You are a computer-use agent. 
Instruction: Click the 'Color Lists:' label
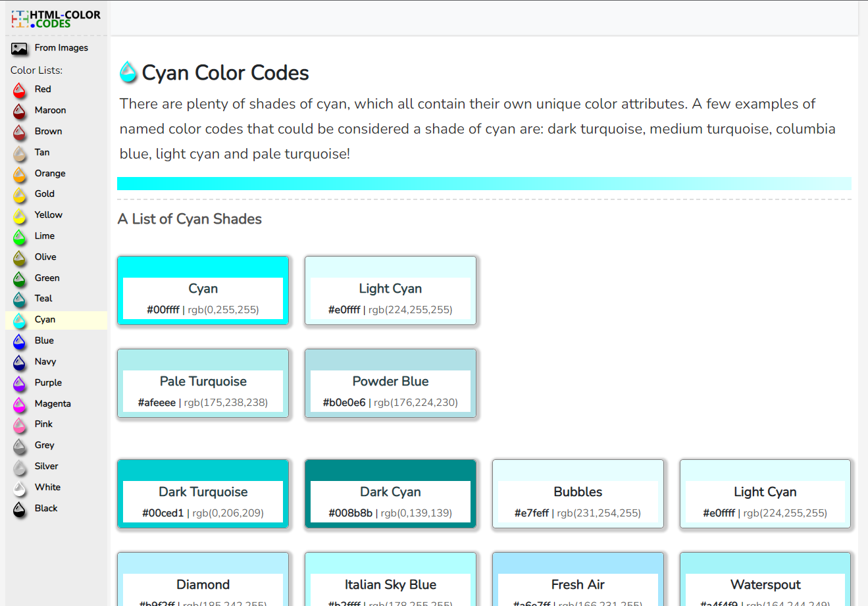pyautogui.click(x=36, y=70)
